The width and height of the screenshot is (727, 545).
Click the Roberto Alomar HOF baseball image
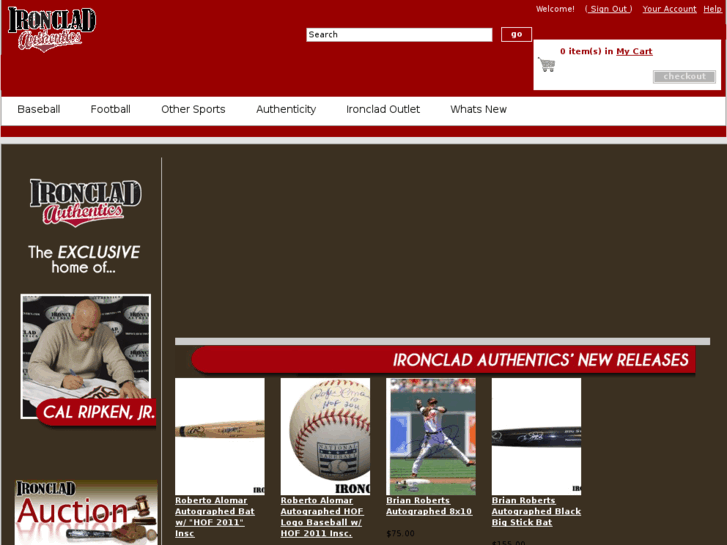(x=325, y=436)
